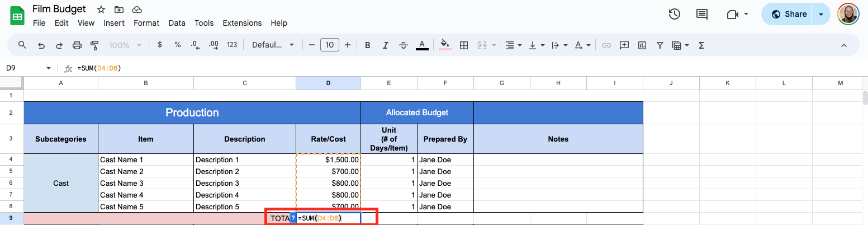Insert a chart using the chart icon

[x=642, y=45]
